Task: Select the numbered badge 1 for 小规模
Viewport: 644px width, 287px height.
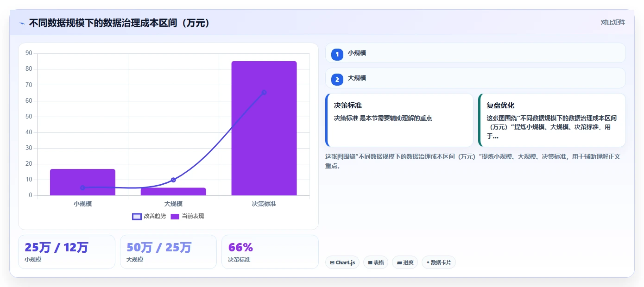Action: [x=337, y=54]
